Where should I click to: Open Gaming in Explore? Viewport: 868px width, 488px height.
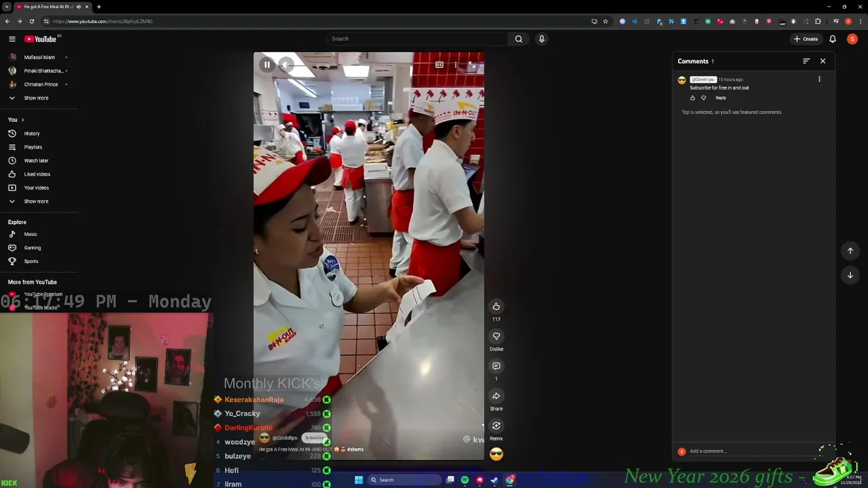click(x=32, y=247)
